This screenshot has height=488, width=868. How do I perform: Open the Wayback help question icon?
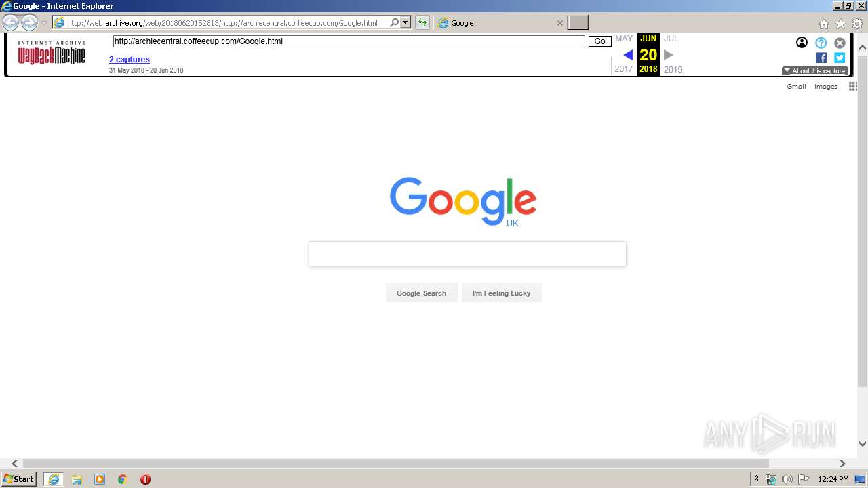point(821,43)
